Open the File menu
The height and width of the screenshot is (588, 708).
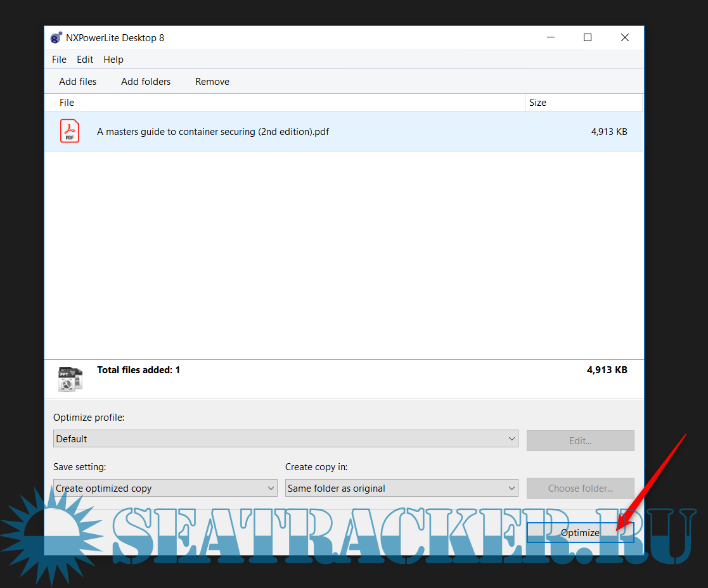click(59, 60)
